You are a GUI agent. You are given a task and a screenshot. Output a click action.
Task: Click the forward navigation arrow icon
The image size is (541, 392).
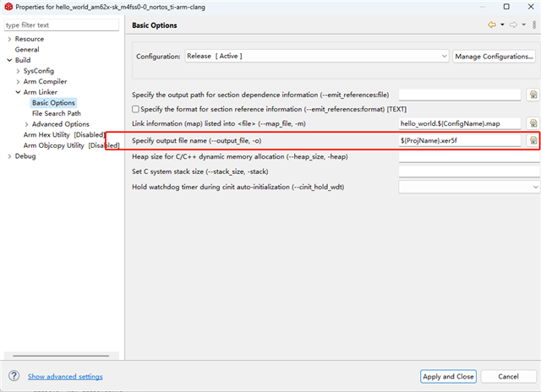[512, 25]
